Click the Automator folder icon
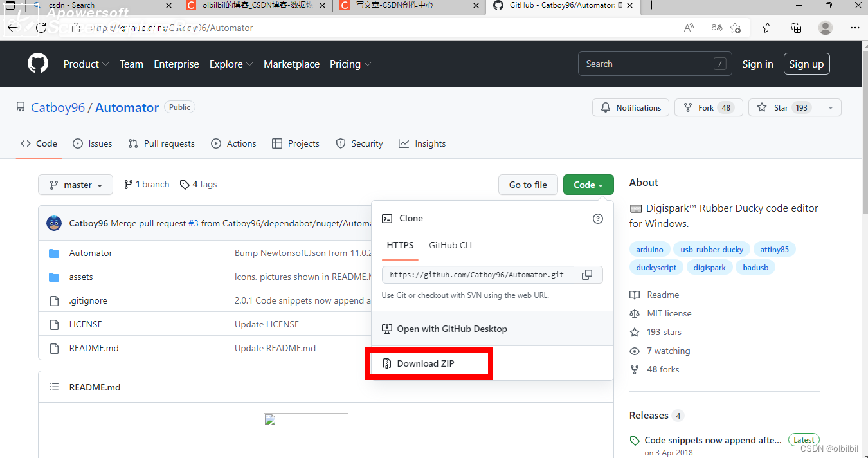Screen dimensions: 868x458 pos(55,253)
